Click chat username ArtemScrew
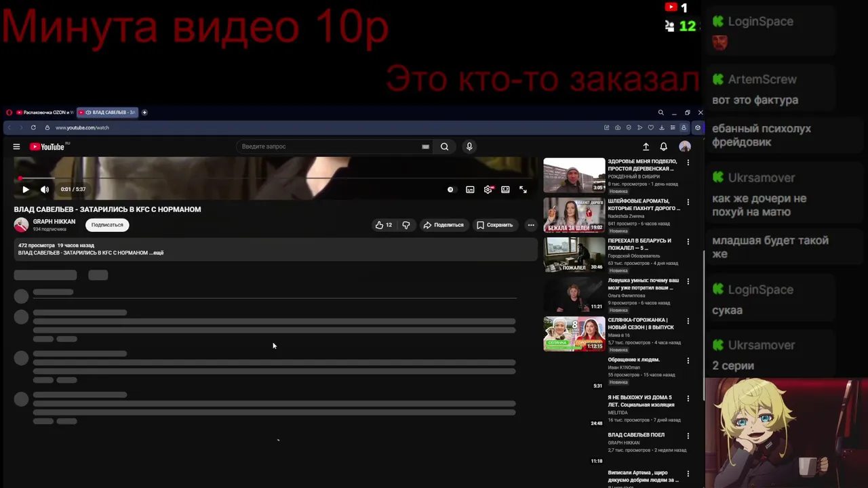This screenshot has height=488, width=868. click(x=762, y=79)
